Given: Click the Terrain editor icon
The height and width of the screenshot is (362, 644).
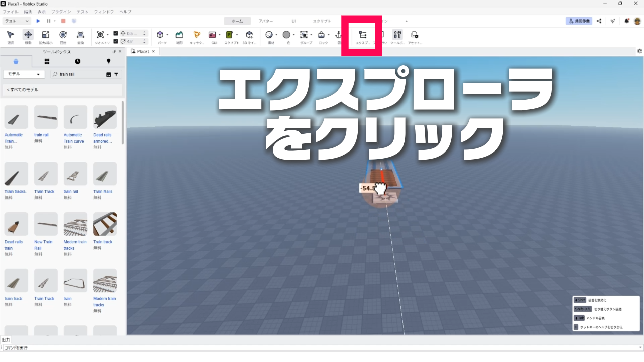Looking at the screenshot, I should pos(179,35).
